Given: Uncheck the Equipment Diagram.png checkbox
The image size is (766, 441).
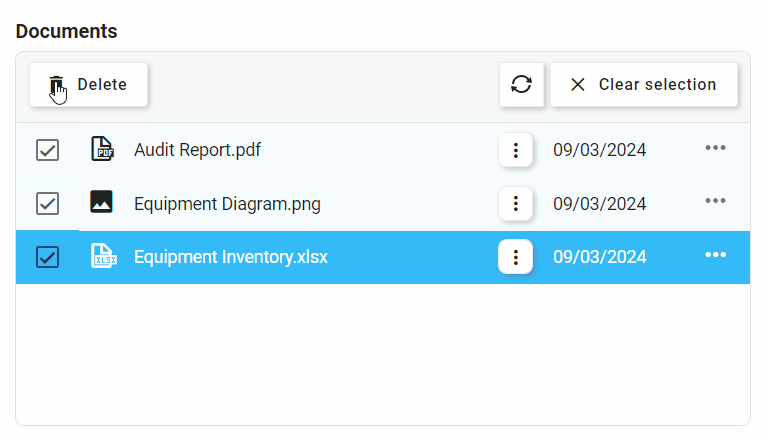Looking at the screenshot, I should click(x=47, y=203).
